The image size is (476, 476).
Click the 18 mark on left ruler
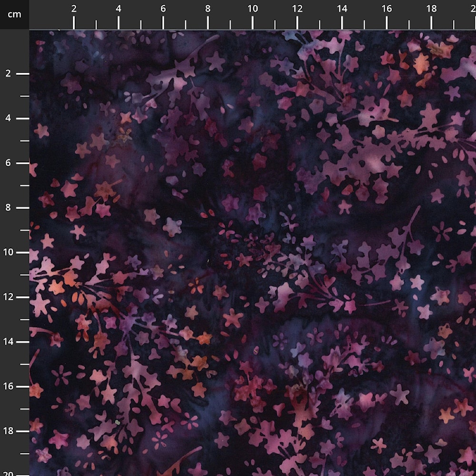tap(8, 431)
